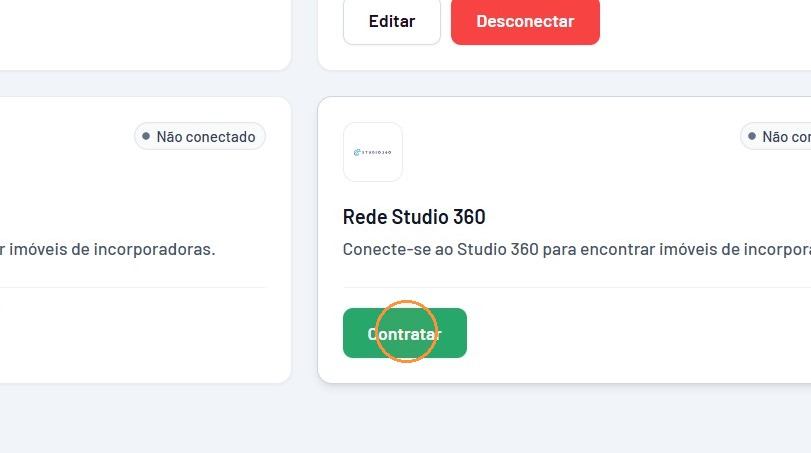Click the green Contratar button
This screenshot has width=811, height=453.
tap(404, 333)
